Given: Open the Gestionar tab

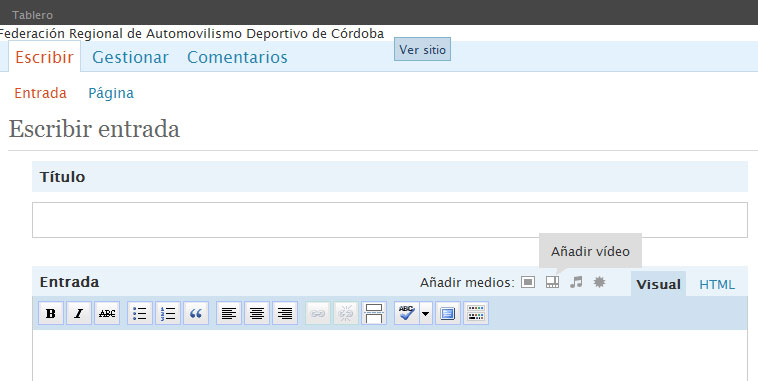Looking at the screenshot, I should tap(130, 57).
